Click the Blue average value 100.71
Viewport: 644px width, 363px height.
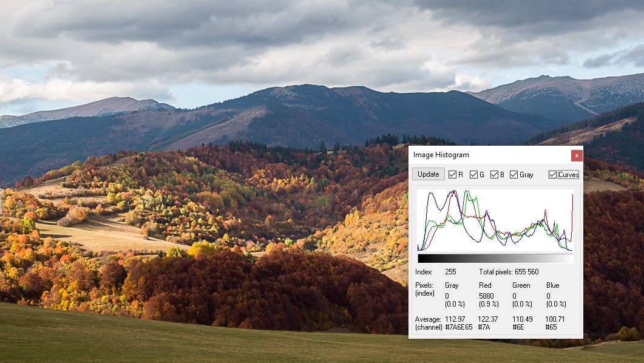pos(555,319)
